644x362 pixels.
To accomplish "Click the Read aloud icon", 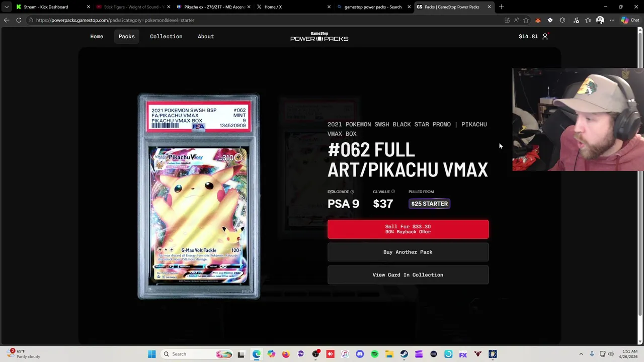I will point(517,20).
